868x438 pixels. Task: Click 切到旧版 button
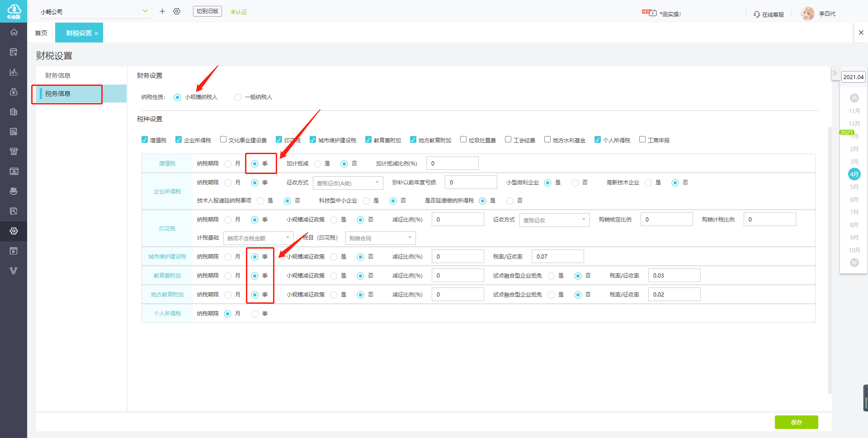[x=208, y=11]
